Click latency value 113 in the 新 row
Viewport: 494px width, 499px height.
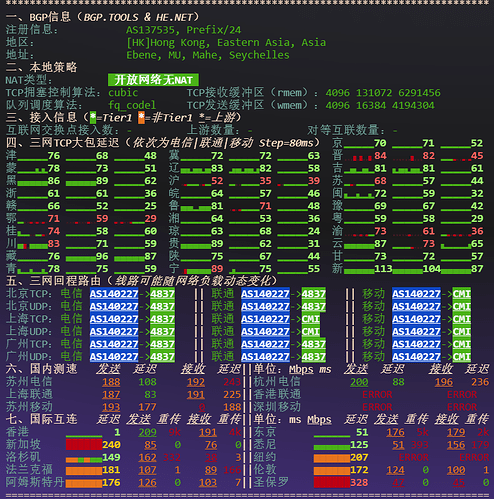tap(383, 269)
